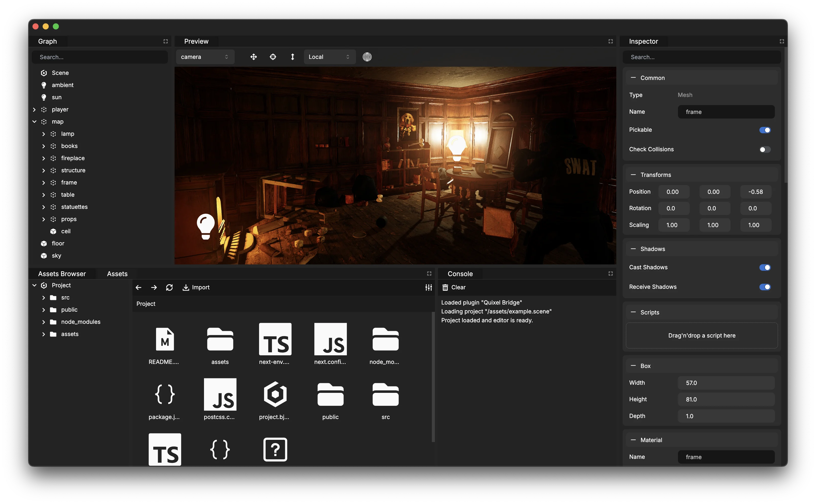Image resolution: width=816 pixels, height=504 pixels.
Task: Select the Inspector tab
Action: 643,41
